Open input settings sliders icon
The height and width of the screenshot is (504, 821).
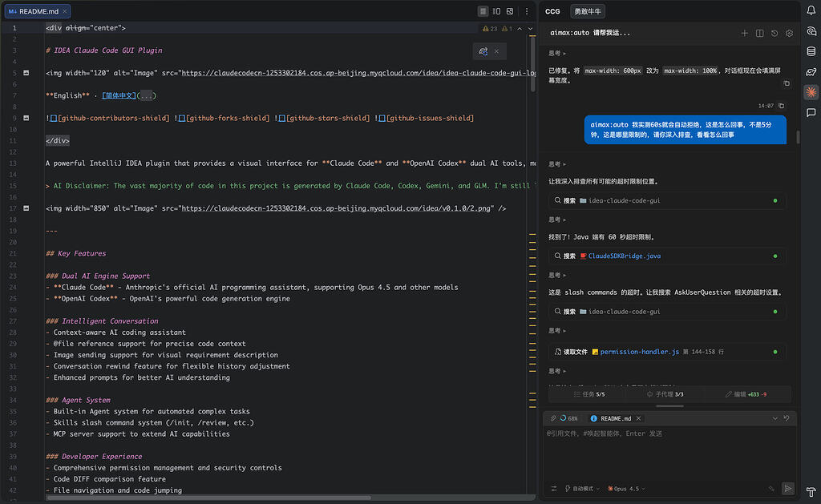(x=554, y=488)
